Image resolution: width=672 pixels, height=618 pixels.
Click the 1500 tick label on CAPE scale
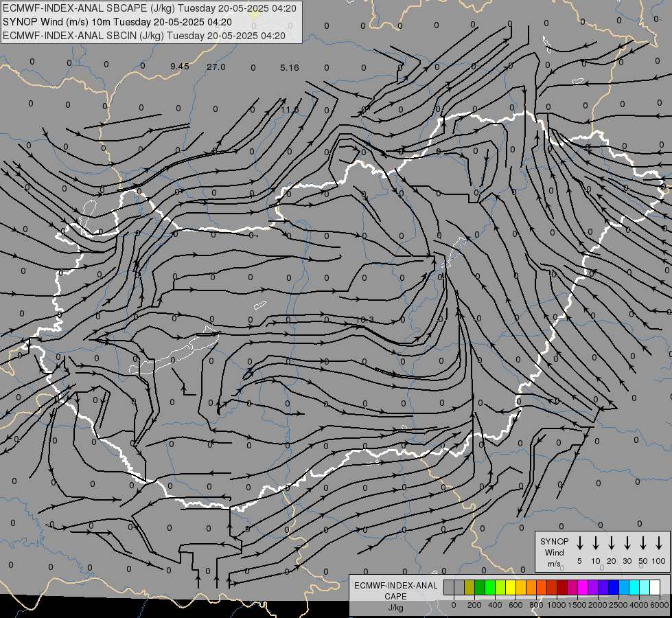pos(577,605)
